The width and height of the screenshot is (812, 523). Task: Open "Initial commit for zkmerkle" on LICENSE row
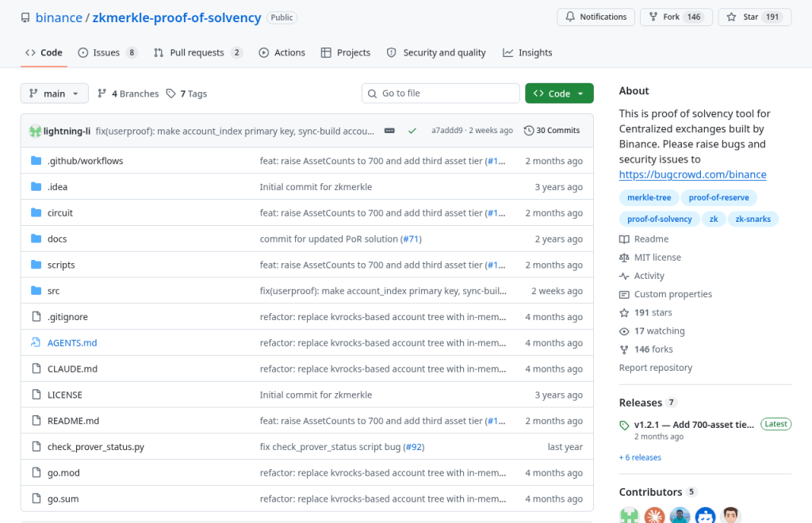[316, 395]
